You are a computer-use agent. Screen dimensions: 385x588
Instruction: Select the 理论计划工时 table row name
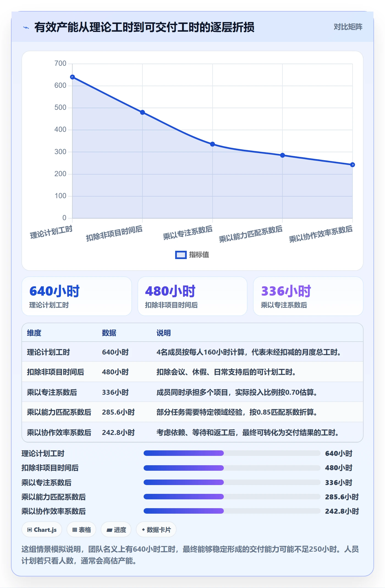click(48, 352)
